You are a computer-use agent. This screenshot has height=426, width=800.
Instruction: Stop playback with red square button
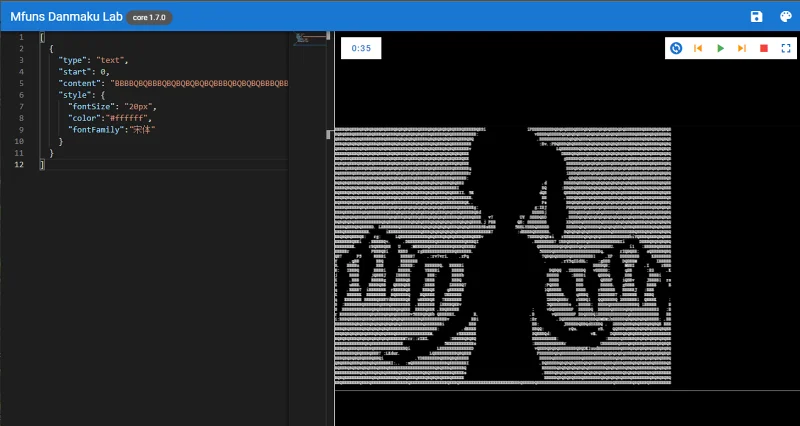point(764,48)
